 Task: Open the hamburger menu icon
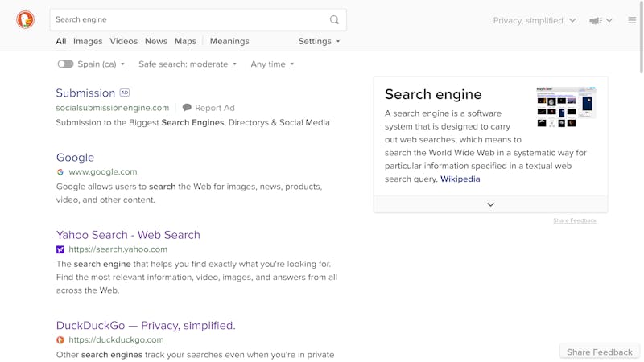tap(632, 20)
